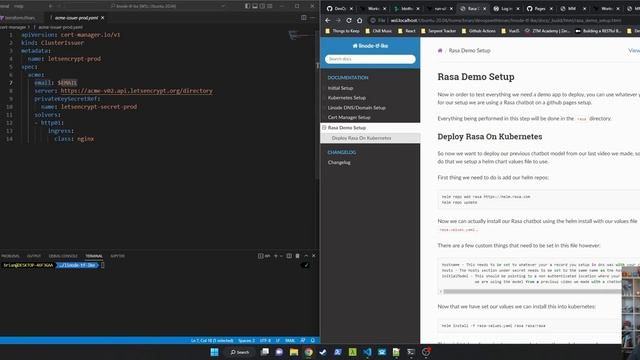Split the terminal with the split icon
The height and width of the screenshot is (360, 640).
tap(289, 256)
